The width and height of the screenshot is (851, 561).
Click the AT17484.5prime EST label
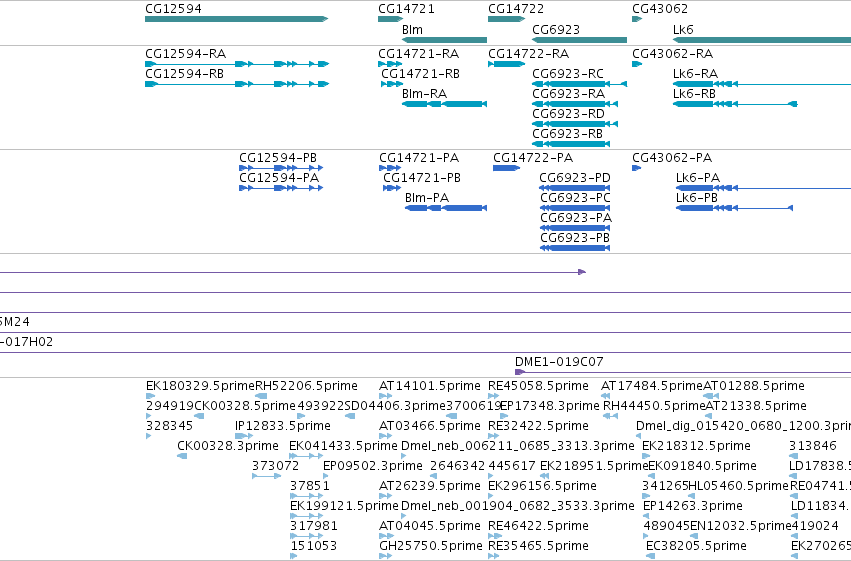[652, 386]
